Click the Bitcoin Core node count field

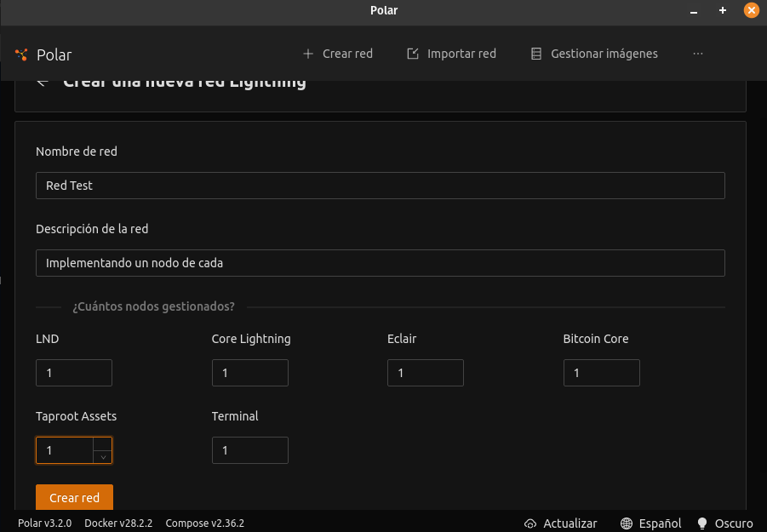[601, 373]
